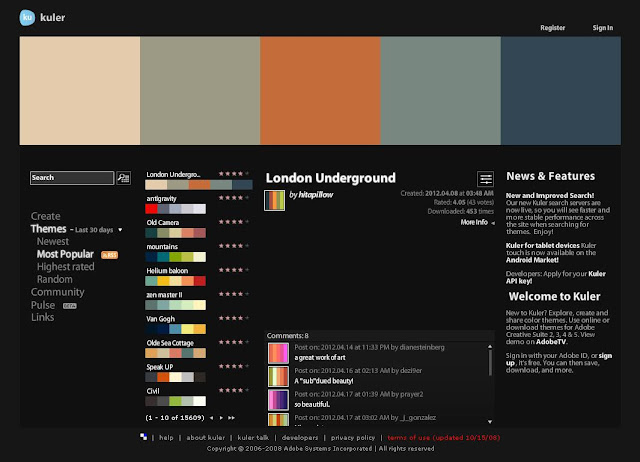Click the large slate green-gray swatch

pyautogui.click(x=441, y=91)
